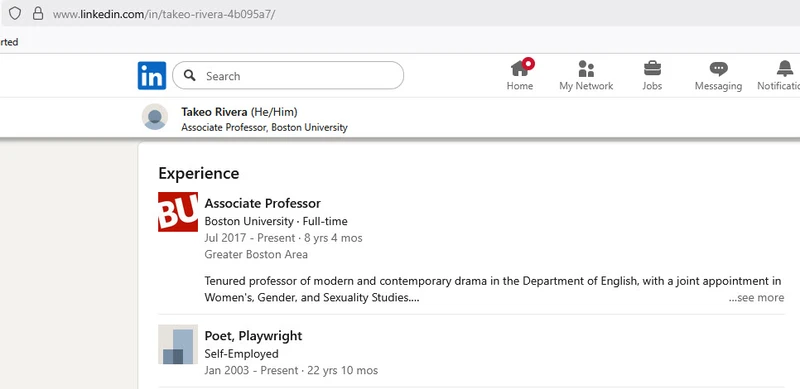Go to Jobs in the navigation bar
The width and height of the screenshot is (800, 389).
pos(652,75)
